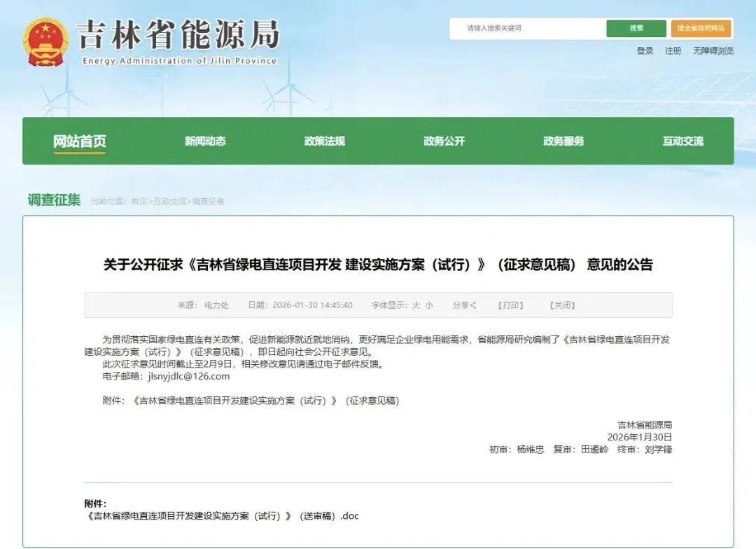Click the search keyword input field

coord(526,28)
